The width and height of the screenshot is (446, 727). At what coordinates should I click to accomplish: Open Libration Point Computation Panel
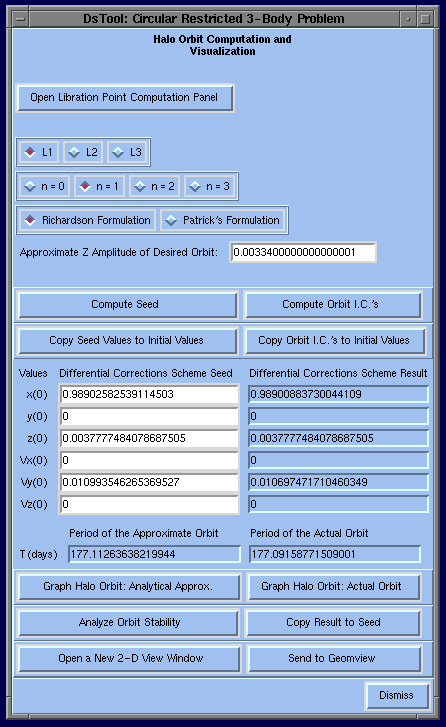point(125,98)
